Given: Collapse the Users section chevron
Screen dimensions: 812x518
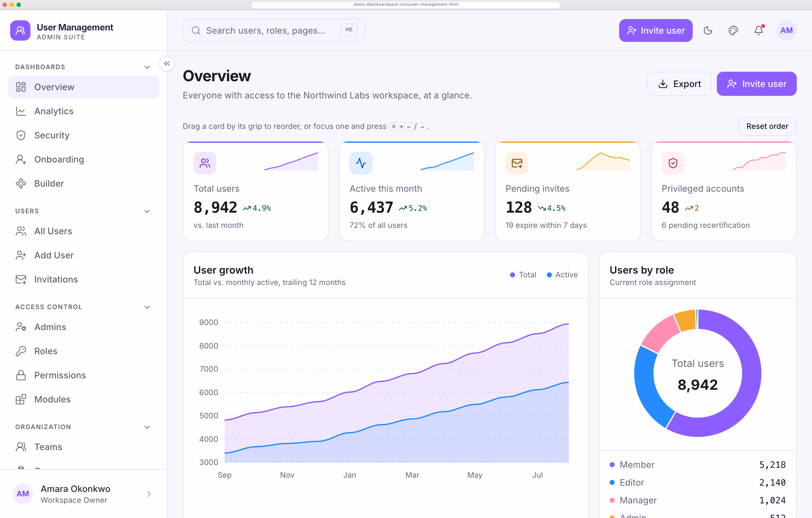Looking at the screenshot, I should coord(147,211).
